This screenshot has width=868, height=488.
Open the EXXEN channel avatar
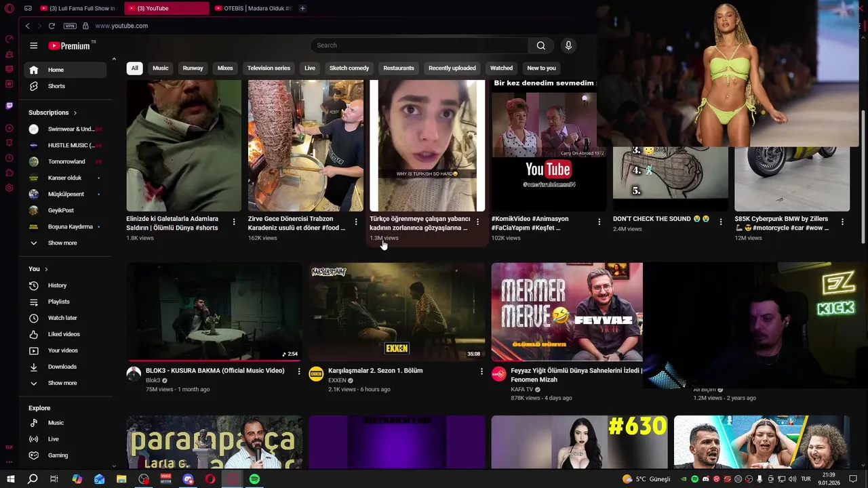tap(317, 374)
